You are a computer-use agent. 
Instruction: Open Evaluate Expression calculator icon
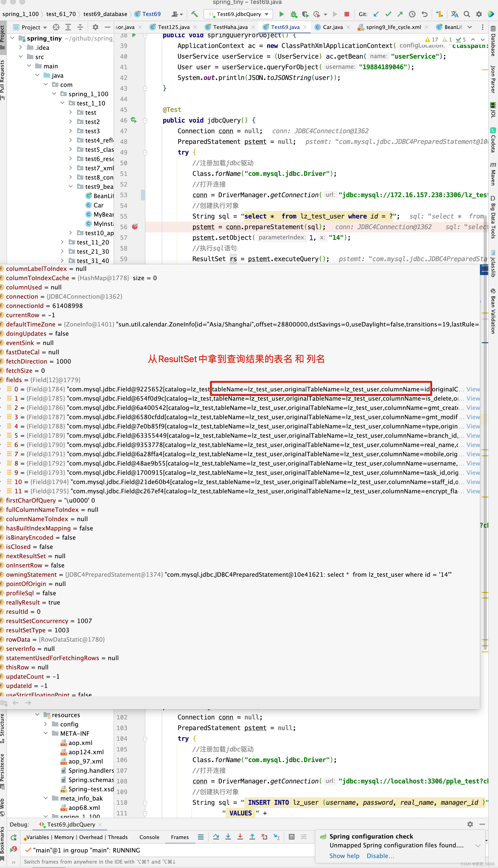point(291,836)
